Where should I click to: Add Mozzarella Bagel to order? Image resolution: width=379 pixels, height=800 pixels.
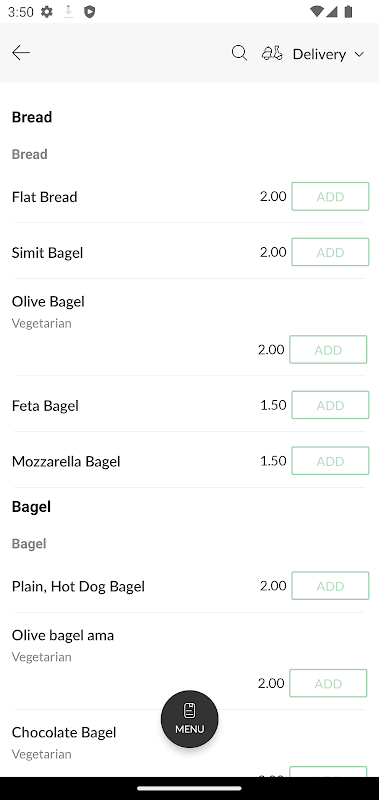point(330,461)
